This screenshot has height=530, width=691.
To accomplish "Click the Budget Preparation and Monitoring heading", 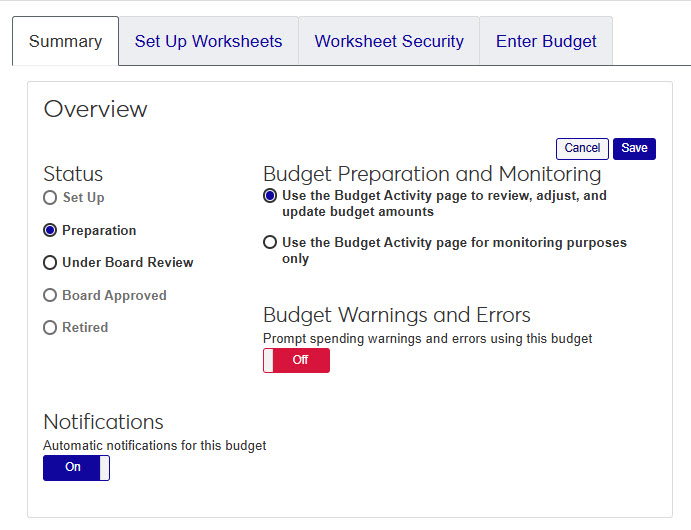I will point(432,174).
